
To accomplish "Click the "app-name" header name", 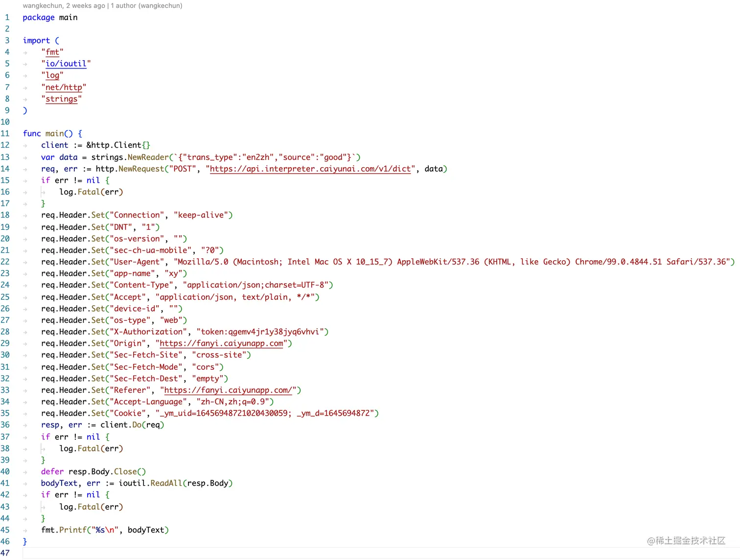I will [132, 273].
